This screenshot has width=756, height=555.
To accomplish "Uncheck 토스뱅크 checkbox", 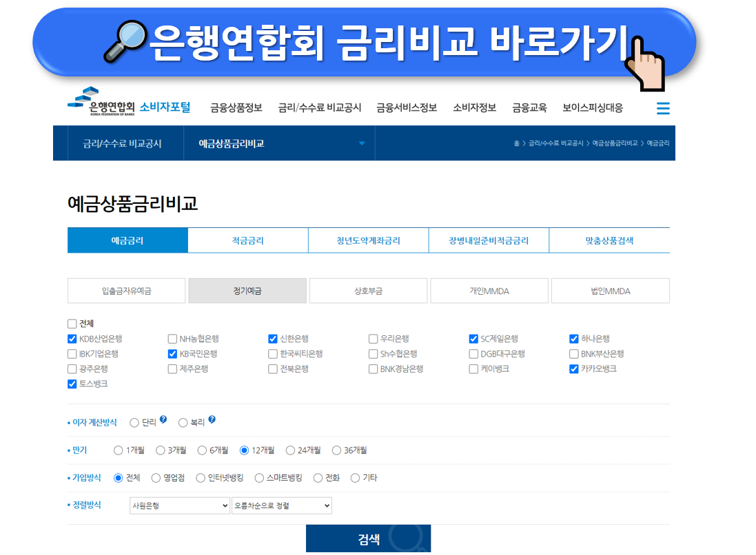I will pyautogui.click(x=72, y=384).
